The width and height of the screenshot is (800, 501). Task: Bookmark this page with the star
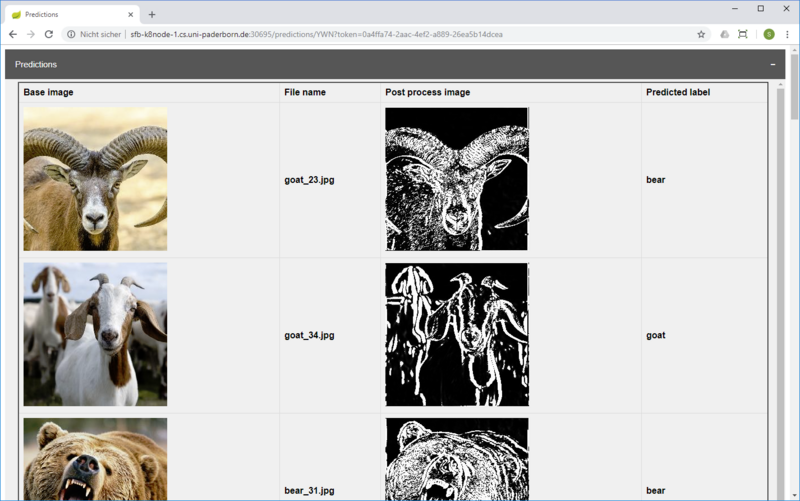point(701,34)
